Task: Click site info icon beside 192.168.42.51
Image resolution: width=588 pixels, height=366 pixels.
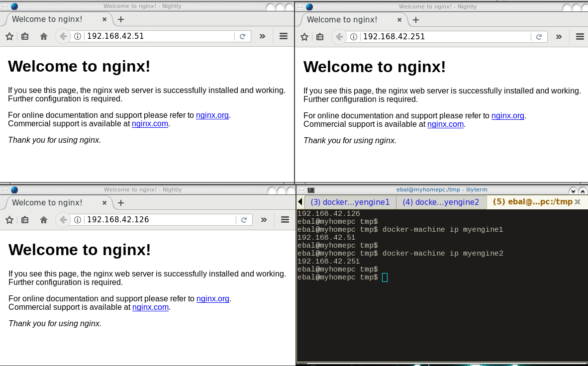Action: [78, 36]
